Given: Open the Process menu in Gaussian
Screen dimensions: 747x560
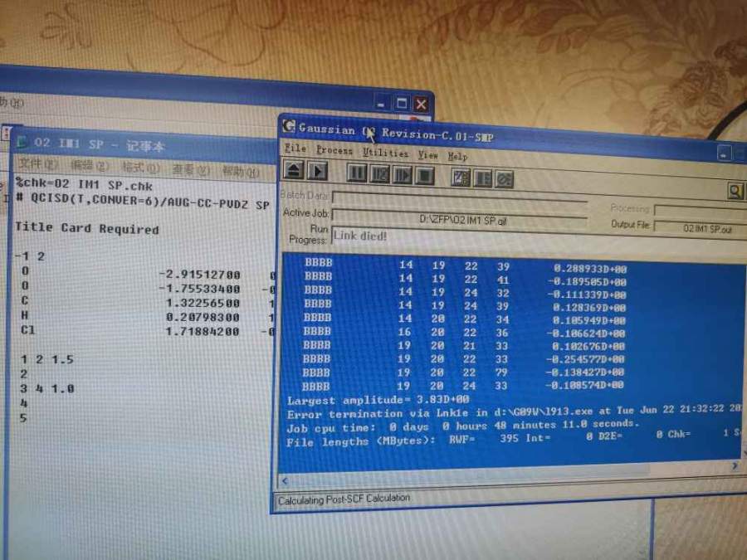Looking at the screenshot, I should click(334, 150).
